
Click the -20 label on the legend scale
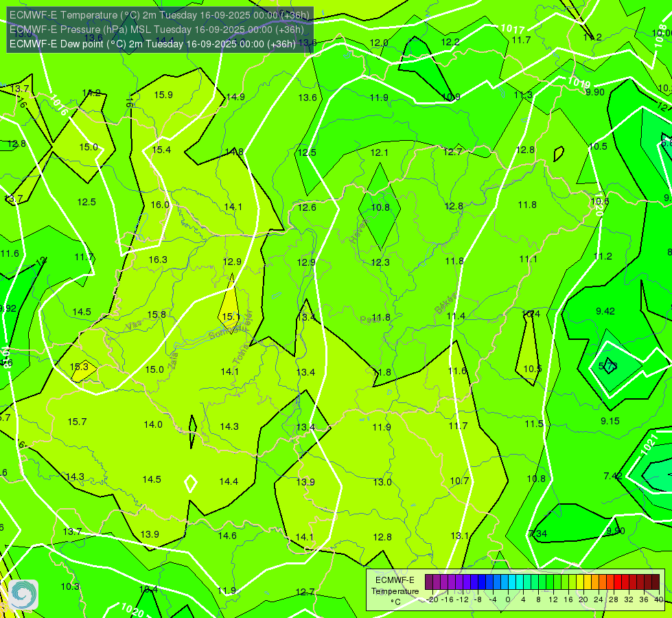click(x=433, y=599)
